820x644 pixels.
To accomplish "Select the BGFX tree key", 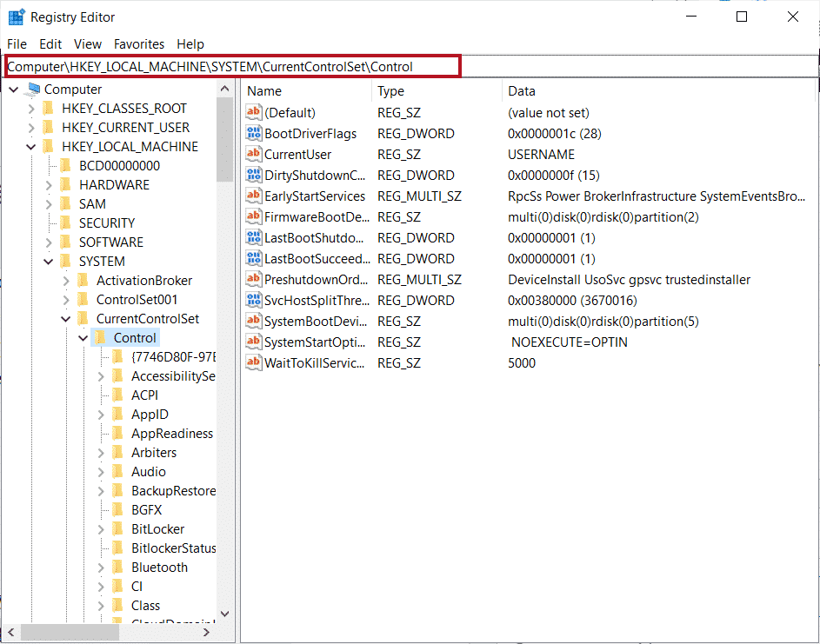I will (147, 510).
